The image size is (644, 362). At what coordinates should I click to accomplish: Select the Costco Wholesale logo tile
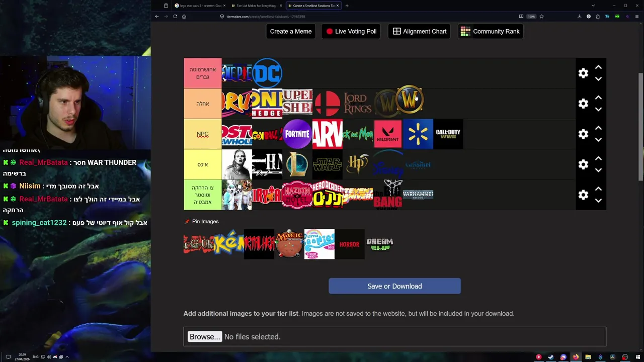[x=237, y=134]
